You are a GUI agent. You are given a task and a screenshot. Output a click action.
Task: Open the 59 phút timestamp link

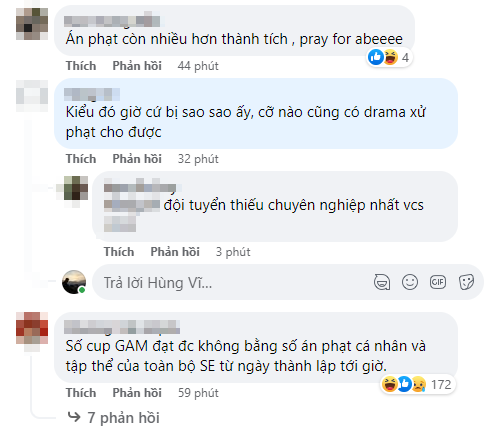click(x=198, y=393)
